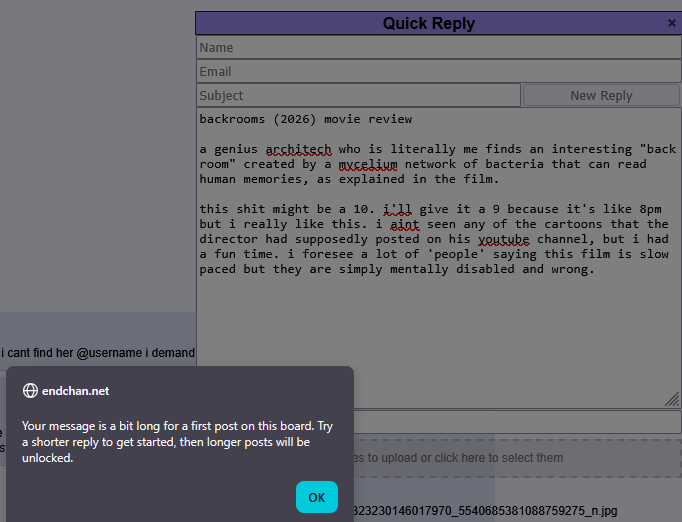Click the field below the message box

[x=518, y=422]
